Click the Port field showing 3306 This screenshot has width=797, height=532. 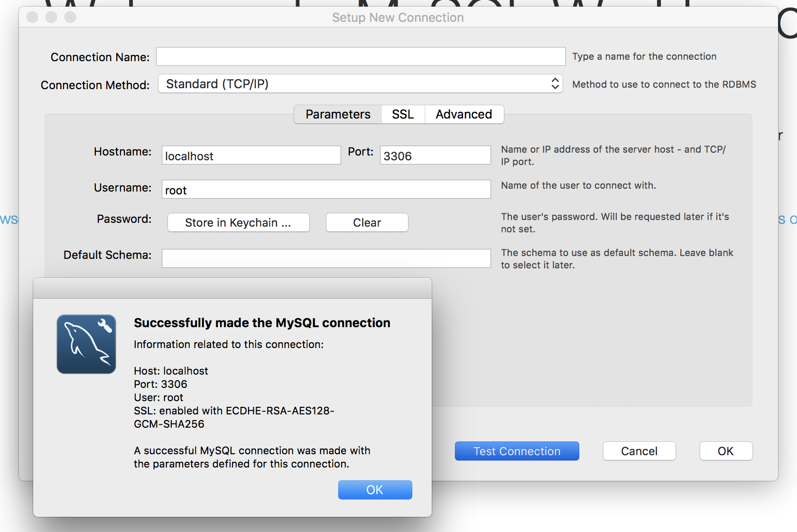[x=435, y=155]
